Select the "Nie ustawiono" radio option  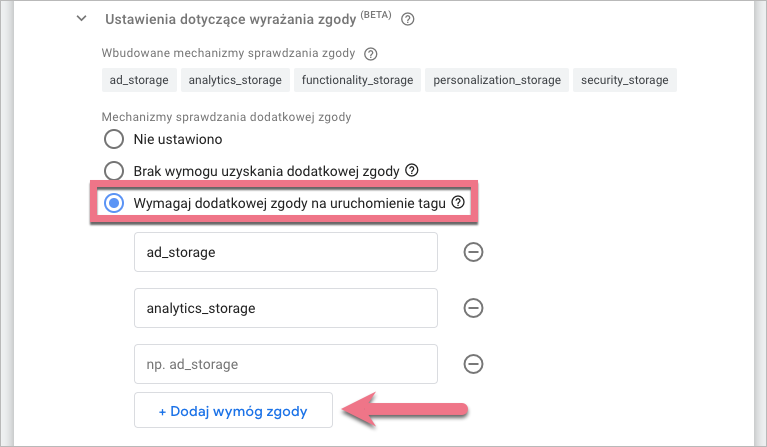coord(114,139)
